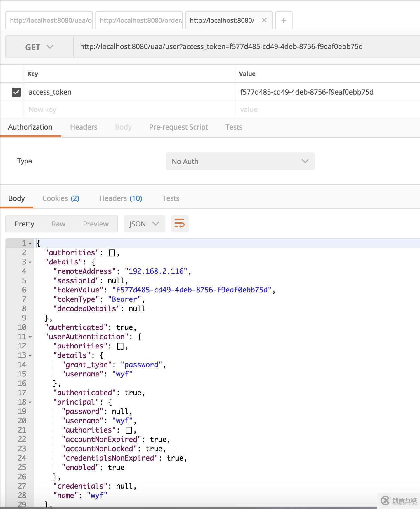Image resolution: width=420 pixels, height=509 pixels.
Task: Uncheck the access_token parameter checkbox
Action: point(16,92)
